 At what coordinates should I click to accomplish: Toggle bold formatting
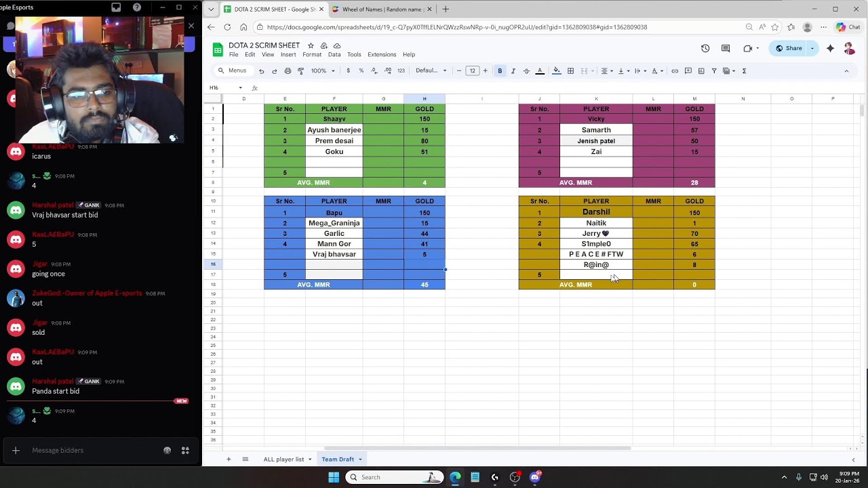500,70
